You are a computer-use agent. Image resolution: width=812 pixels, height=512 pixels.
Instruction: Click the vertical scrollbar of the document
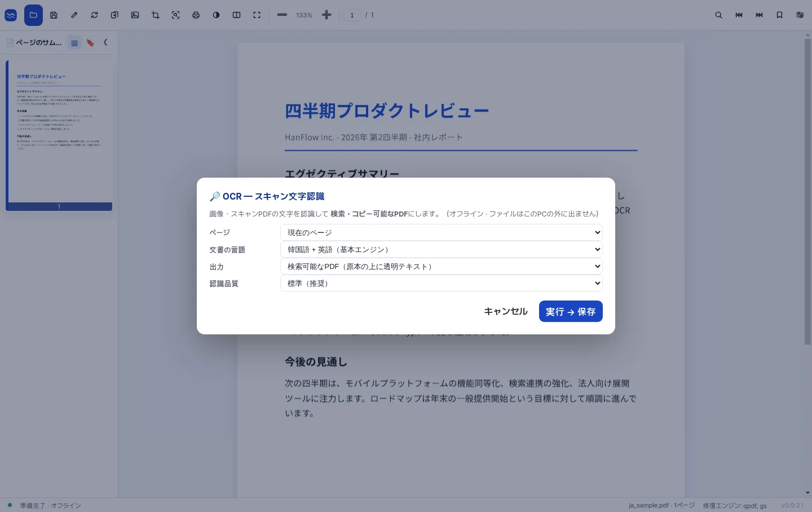(807, 192)
